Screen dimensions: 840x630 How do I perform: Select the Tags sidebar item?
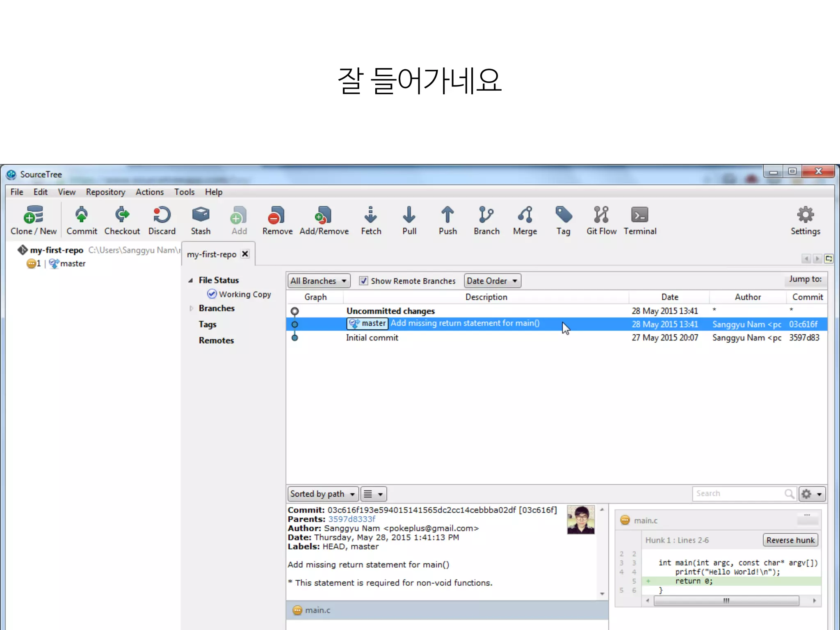208,324
